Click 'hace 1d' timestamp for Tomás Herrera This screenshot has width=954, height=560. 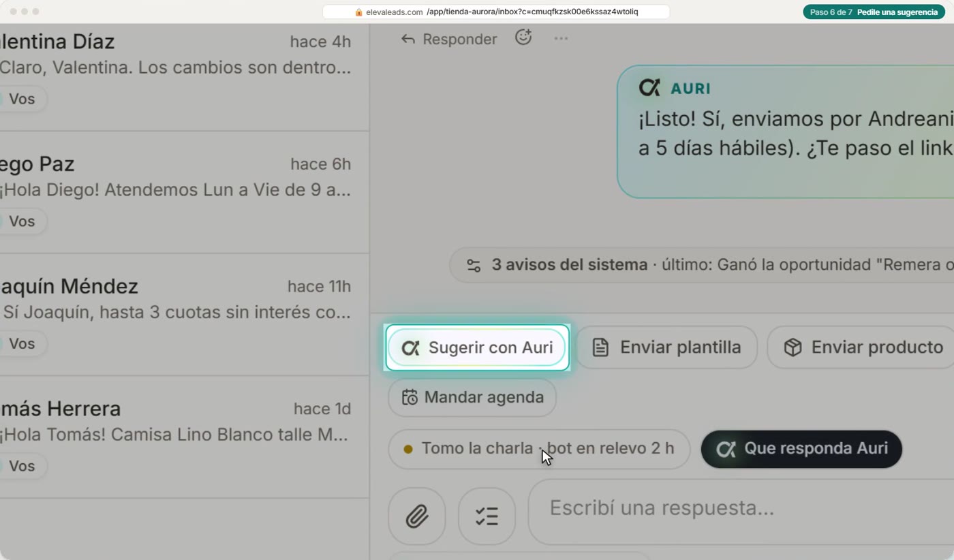(x=322, y=409)
